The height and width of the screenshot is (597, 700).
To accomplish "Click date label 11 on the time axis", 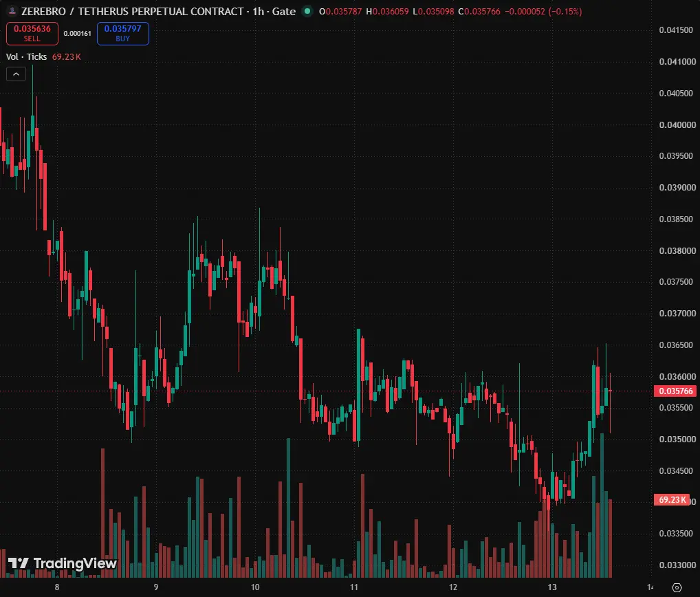I will pyautogui.click(x=354, y=587).
